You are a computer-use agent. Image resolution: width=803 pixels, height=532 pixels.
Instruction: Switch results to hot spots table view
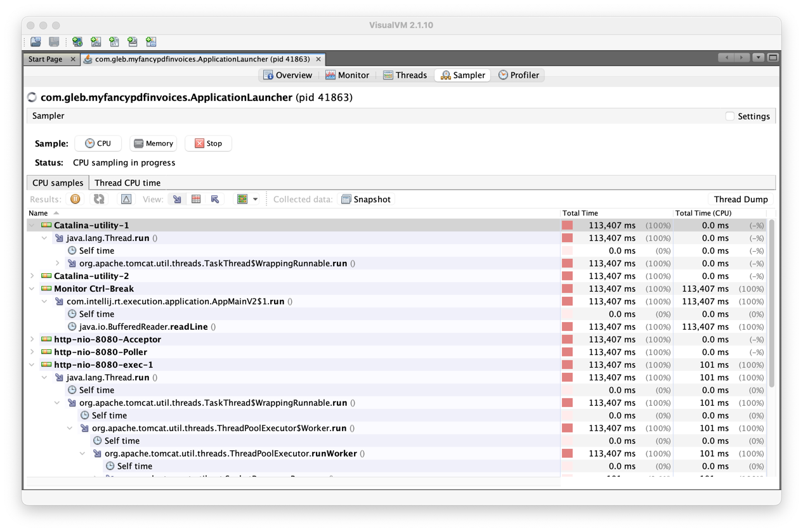[196, 198]
